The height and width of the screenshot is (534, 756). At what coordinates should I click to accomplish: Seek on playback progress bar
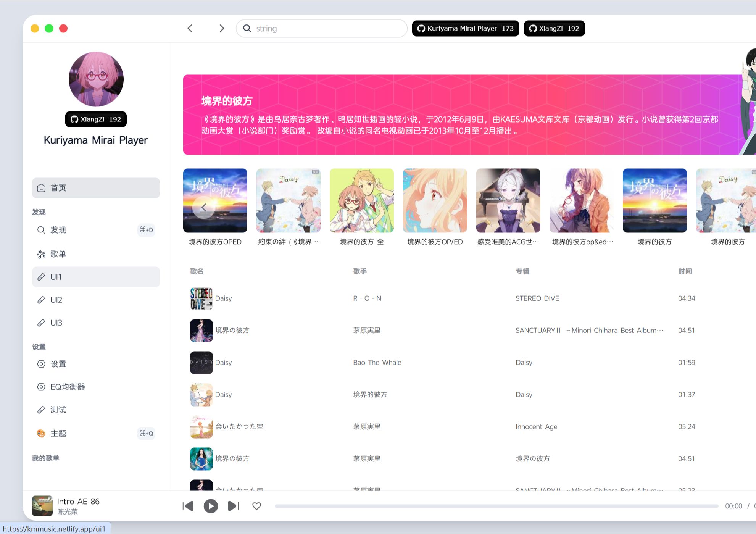click(496, 506)
